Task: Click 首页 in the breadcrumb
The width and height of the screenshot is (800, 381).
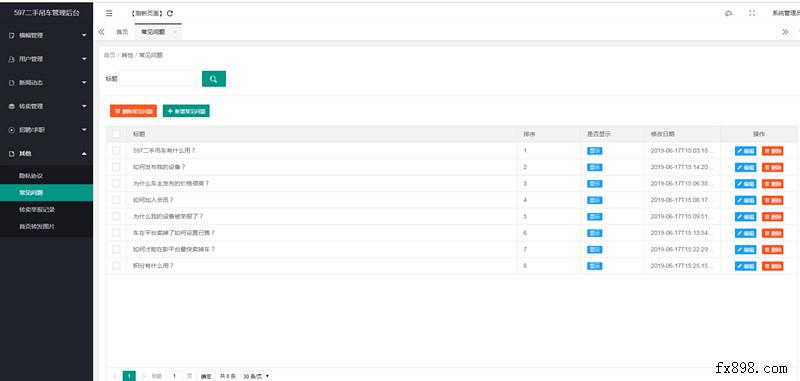Action: pyautogui.click(x=110, y=55)
